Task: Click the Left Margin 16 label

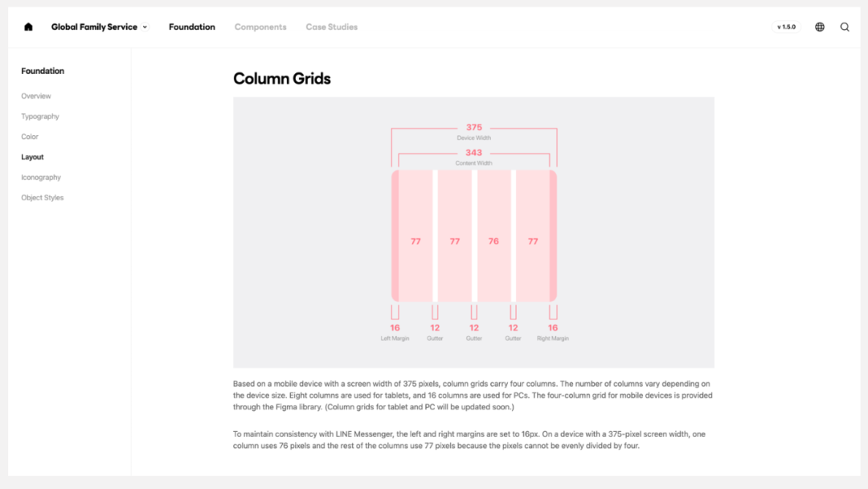Action: pyautogui.click(x=395, y=328)
